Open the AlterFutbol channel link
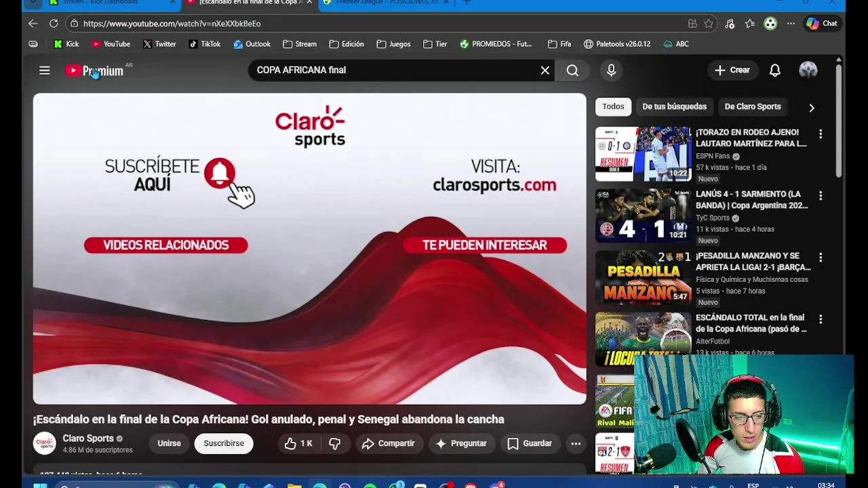 [713, 341]
